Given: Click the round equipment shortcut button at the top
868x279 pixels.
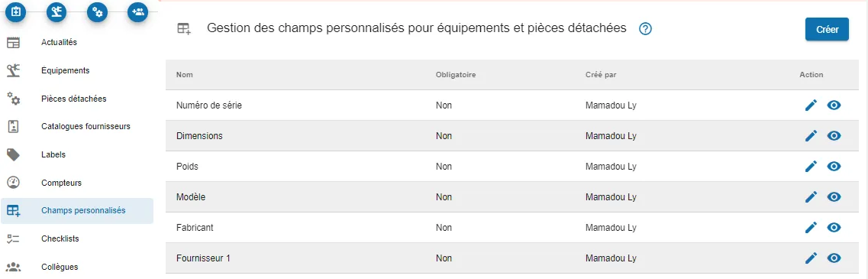Looking at the screenshot, I should point(56,12).
